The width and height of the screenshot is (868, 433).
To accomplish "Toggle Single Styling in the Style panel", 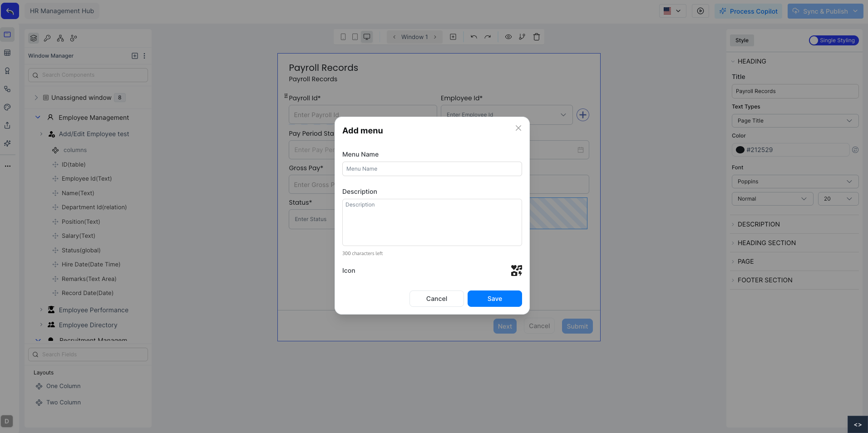I will [833, 40].
